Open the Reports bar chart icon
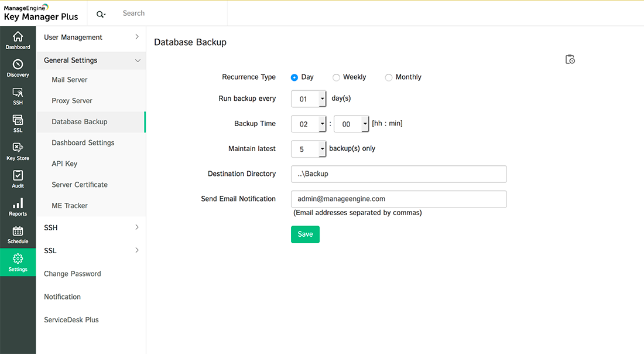Screen dimensions: 644x354 coord(18,207)
